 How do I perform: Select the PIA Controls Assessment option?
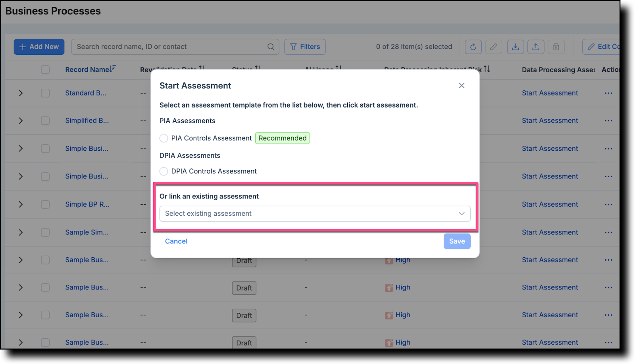(164, 138)
